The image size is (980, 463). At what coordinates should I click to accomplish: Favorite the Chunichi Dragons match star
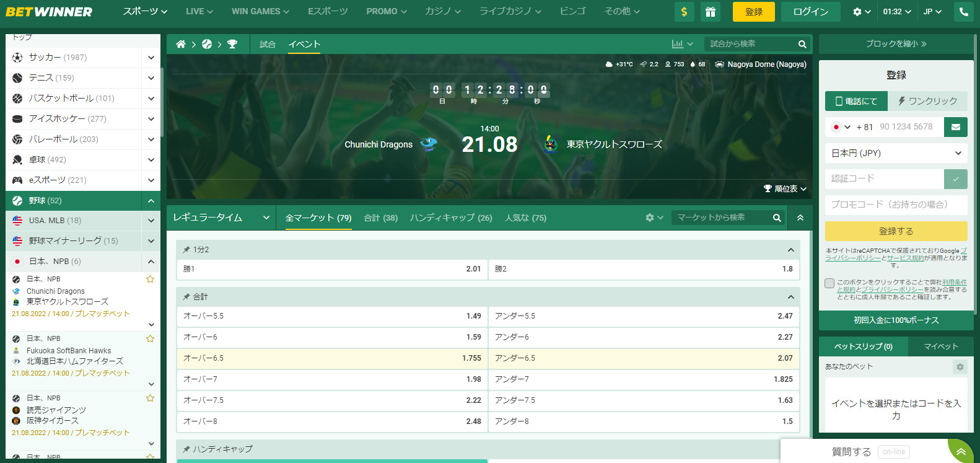[x=150, y=279]
